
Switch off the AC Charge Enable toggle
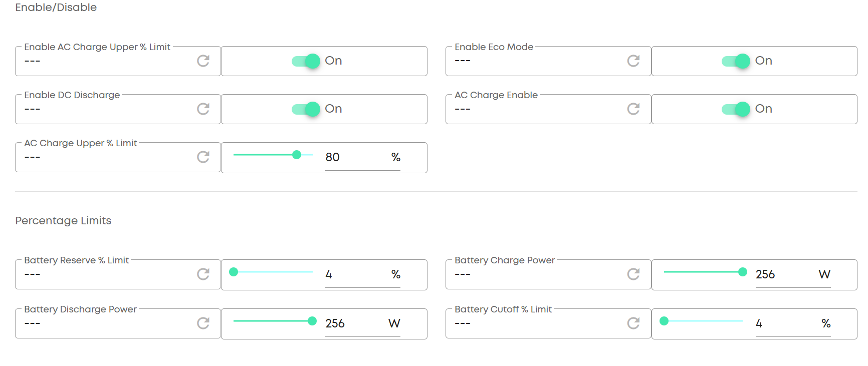pos(736,109)
